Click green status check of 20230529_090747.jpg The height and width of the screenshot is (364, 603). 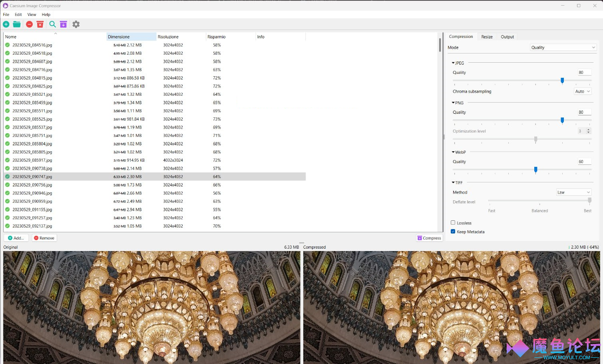[x=7, y=176]
